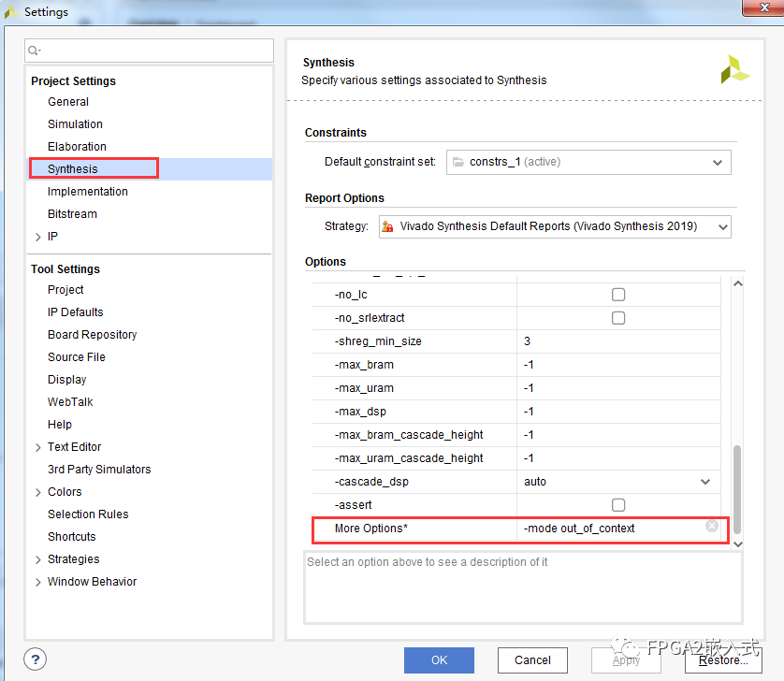
Task: Click the options list scrollbar thumb
Action: (737, 489)
